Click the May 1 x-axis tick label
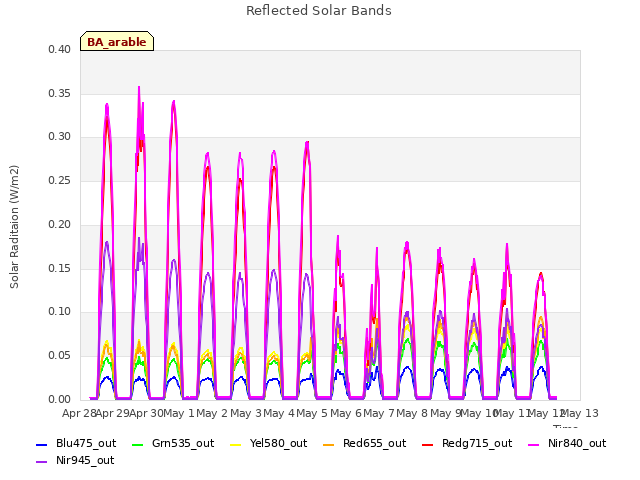This screenshot has width=640, height=480. [x=179, y=413]
